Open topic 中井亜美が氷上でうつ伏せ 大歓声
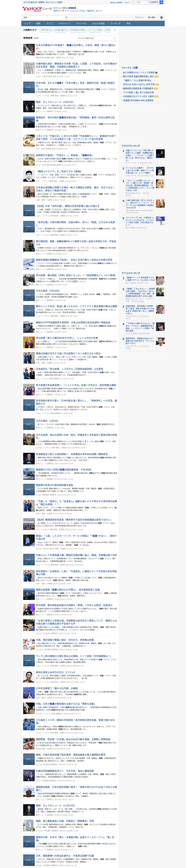Screen dimensions: 186x868 click(138, 96)
